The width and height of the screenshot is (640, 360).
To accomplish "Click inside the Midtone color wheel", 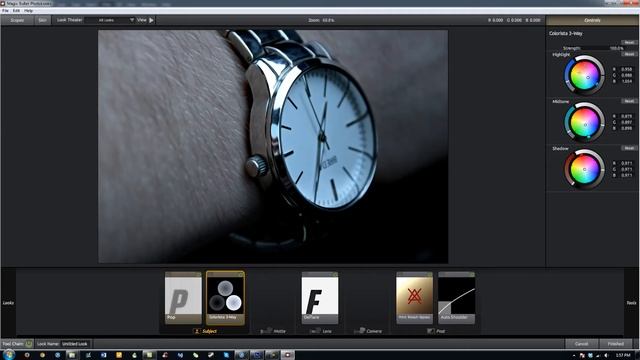I will point(584,122).
